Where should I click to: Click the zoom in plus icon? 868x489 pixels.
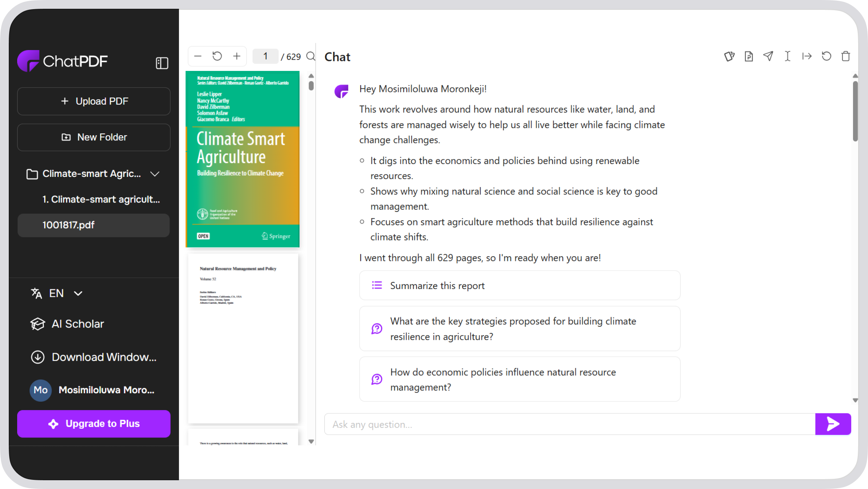click(237, 56)
